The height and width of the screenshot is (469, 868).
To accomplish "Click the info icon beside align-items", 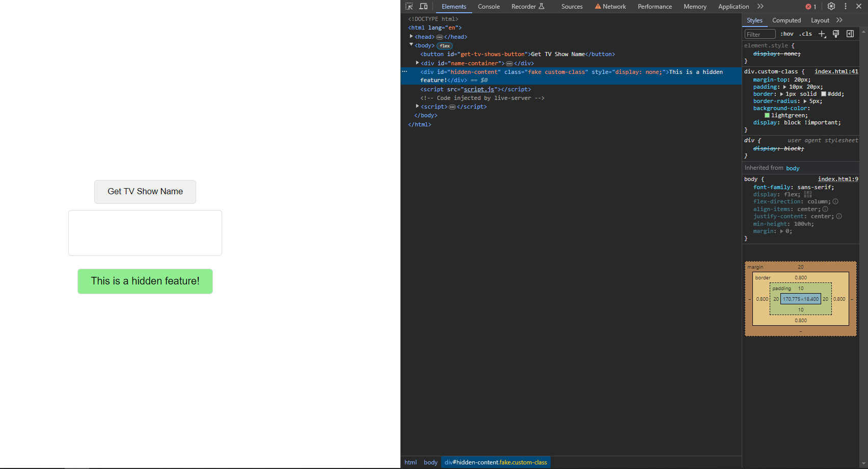I will pos(825,210).
